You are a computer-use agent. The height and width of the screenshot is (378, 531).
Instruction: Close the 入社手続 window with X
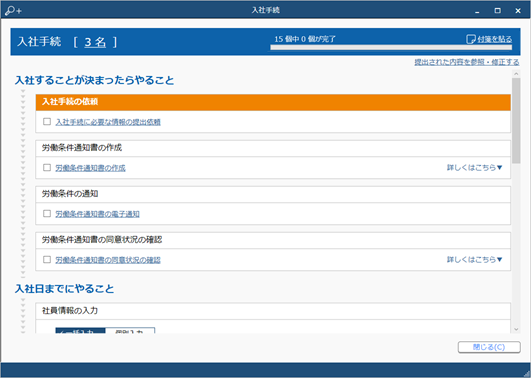(x=518, y=11)
